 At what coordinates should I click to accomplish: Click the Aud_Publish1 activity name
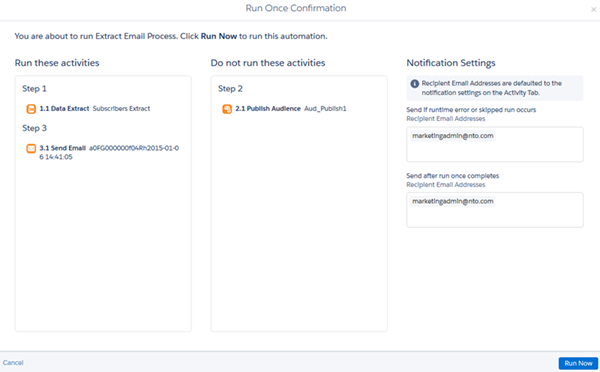pos(325,109)
